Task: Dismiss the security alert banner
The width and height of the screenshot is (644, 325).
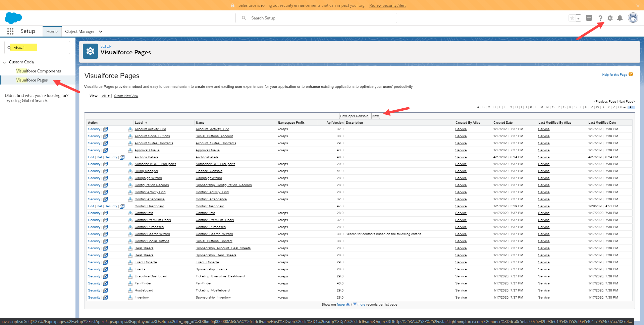Action: [638, 5]
